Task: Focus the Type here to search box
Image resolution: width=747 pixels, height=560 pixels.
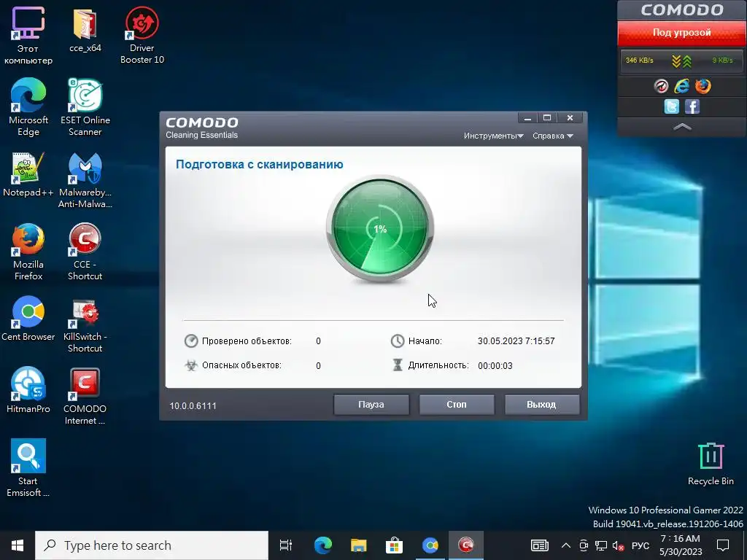Action: (x=152, y=545)
